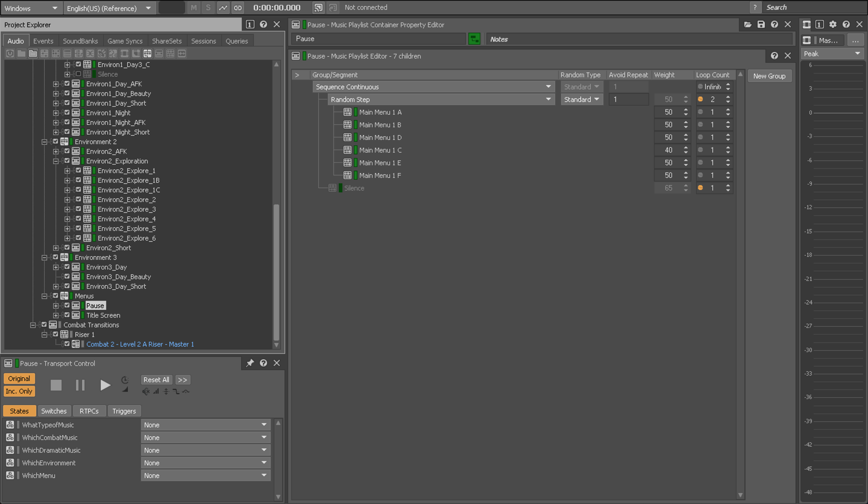Collapse the Menus tree node
Screen dimensions: 868x504
click(x=44, y=296)
